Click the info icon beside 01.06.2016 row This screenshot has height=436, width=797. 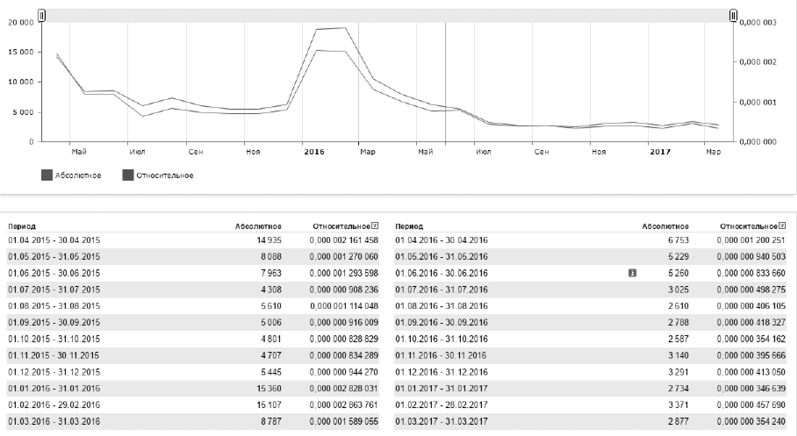click(x=632, y=271)
